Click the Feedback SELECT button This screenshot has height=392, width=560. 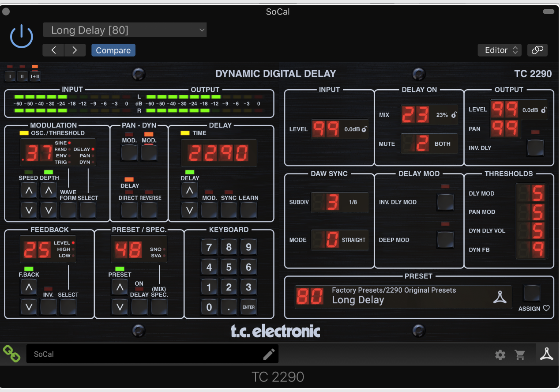68,307
